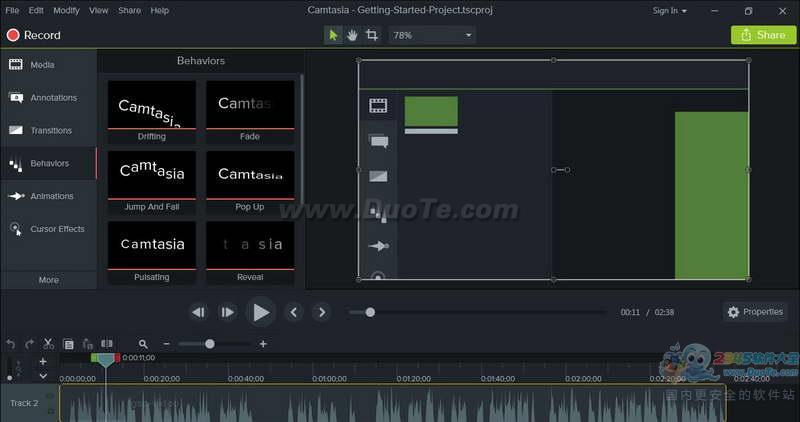This screenshot has width=800, height=422.
Task: Start recording with the Record button
Action: (x=34, y=35)
